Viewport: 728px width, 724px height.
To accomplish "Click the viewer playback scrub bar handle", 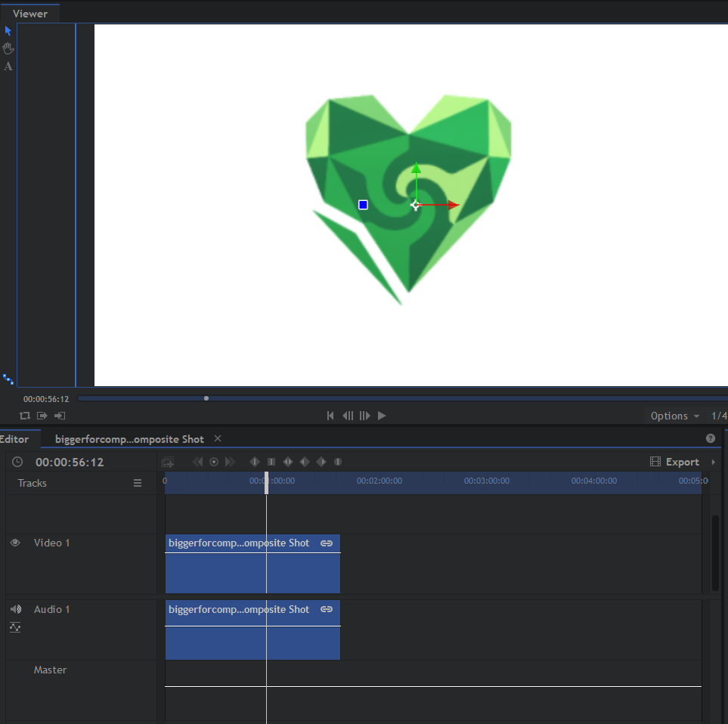I will [x=206, y=398].
